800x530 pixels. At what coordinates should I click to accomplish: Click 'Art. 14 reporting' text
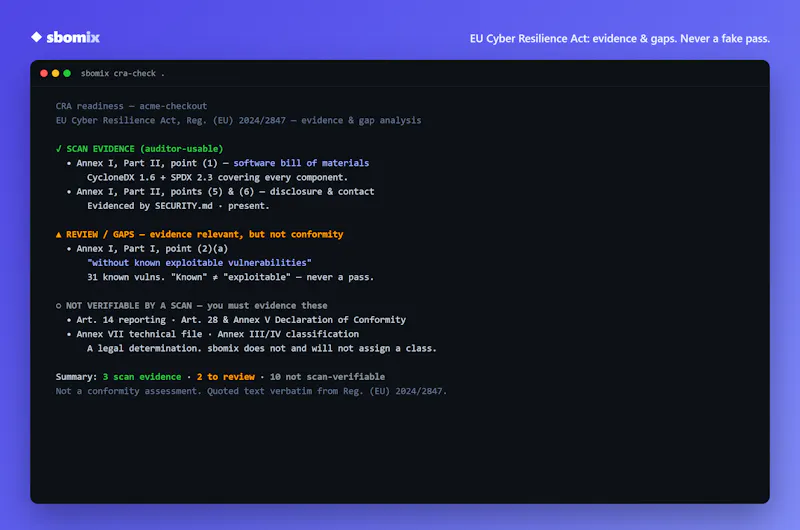click(x=121, y=320)
